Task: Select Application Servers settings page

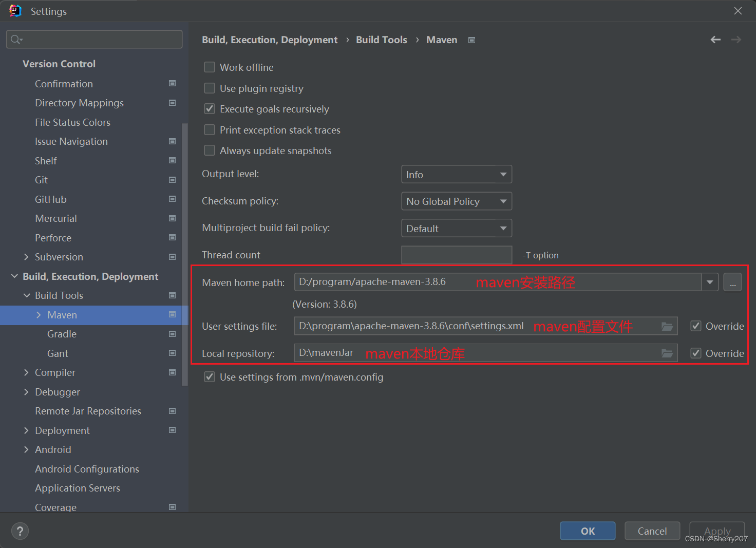Action: 78,488
